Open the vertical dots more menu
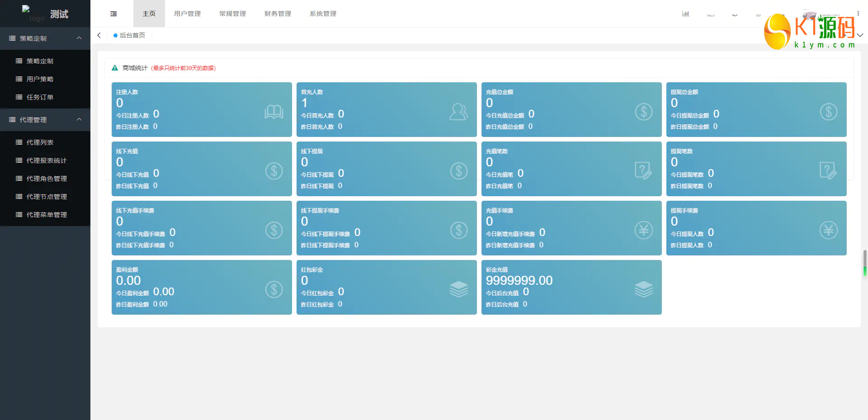868x420 pixels. [x=858, y=14]
